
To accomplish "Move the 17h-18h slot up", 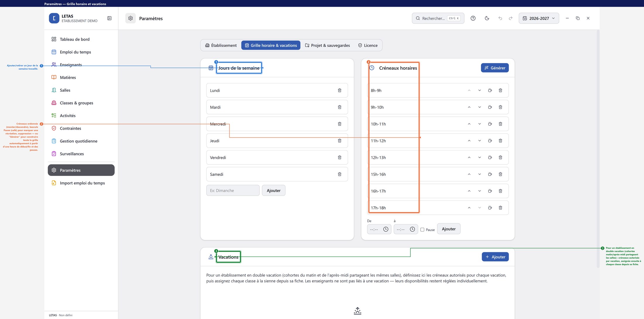I will click(x=469, y=208).
